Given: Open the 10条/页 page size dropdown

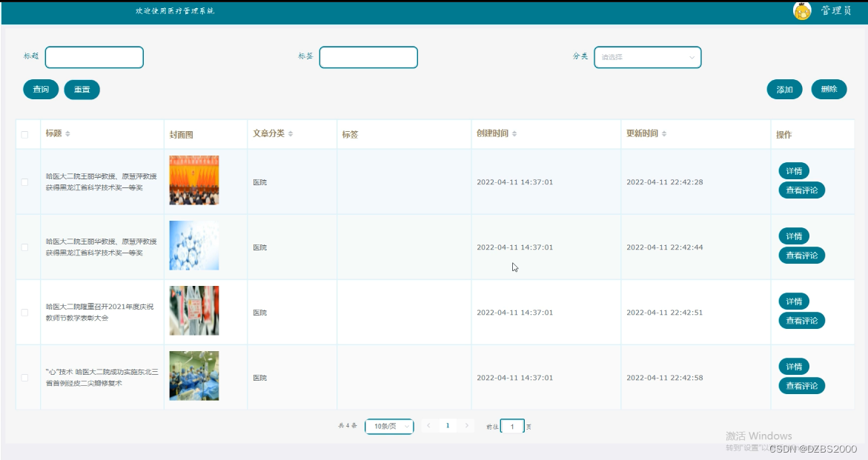Looking at the screenshot, I should (389, 426).
